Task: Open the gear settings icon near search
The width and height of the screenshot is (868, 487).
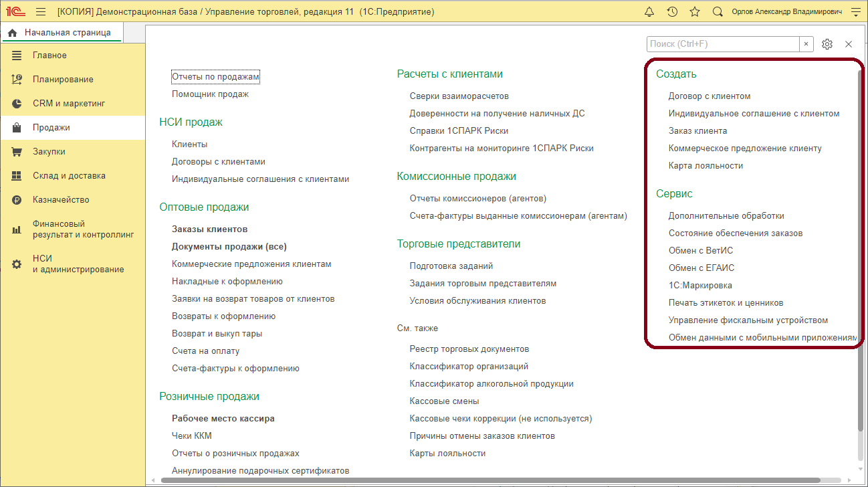Action: 827,43
